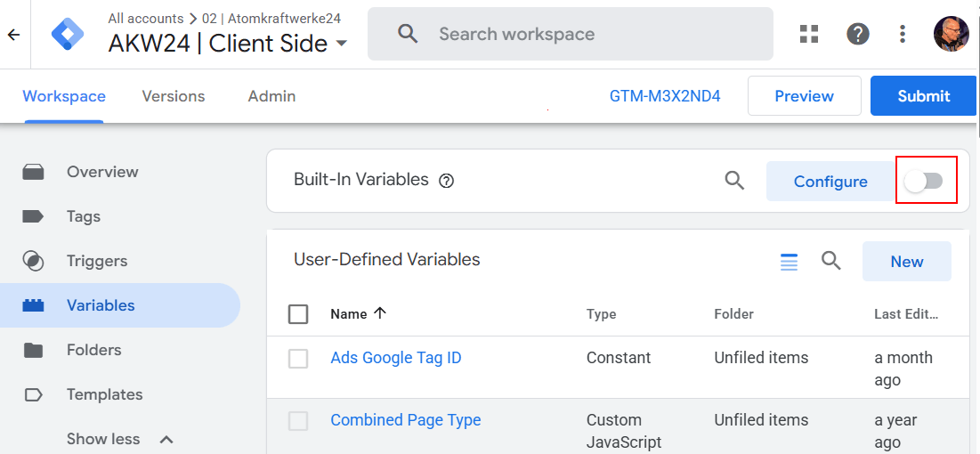This screenshot has height=454, width=980.
Task: Click the search icon in Search workspace box
Action: click(408, 34)
